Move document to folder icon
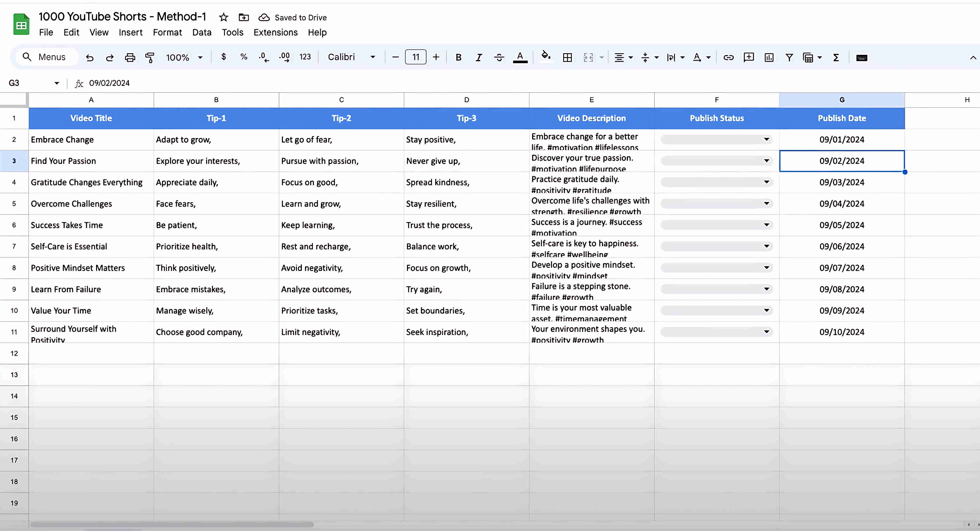The height and width of the screenshot is (531, 980). coord(244,17)
